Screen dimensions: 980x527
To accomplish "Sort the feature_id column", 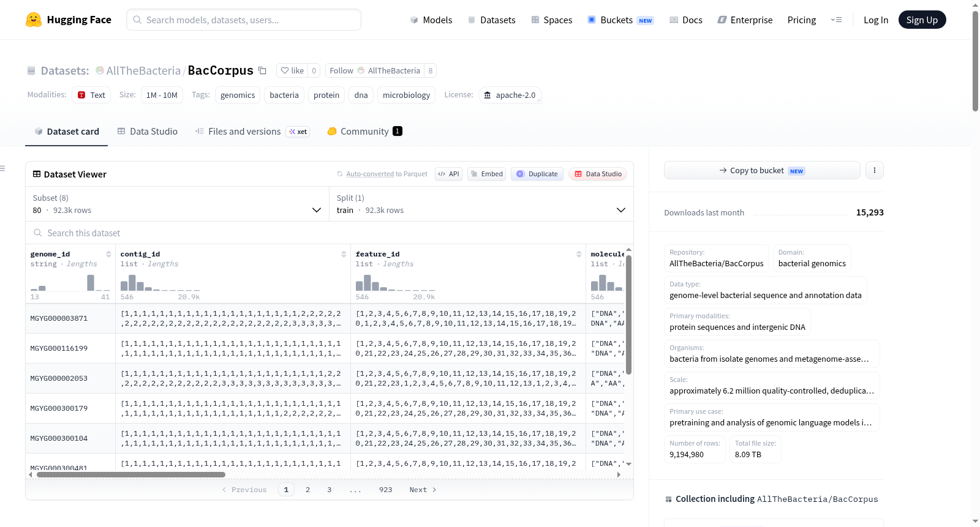I will pos(579,254).
